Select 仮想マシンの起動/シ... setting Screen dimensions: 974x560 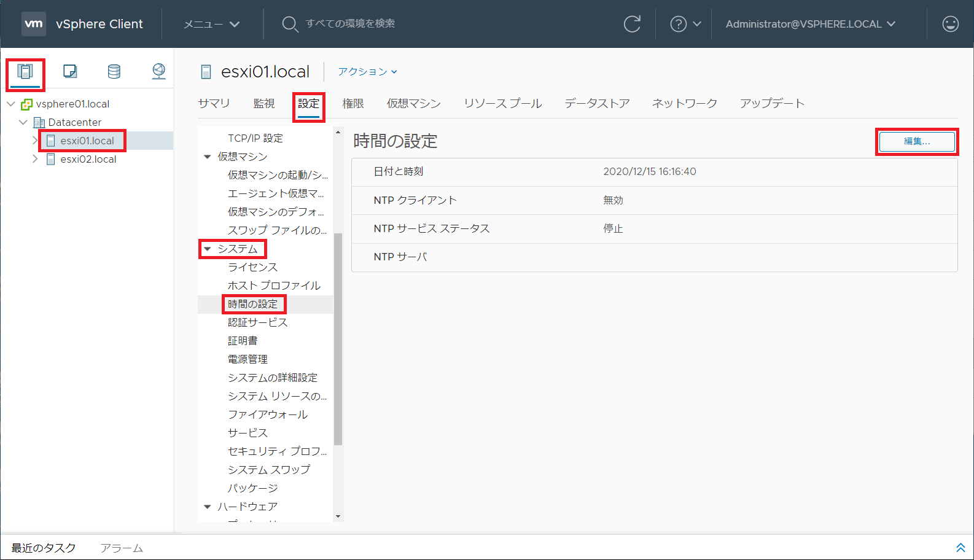278,175
